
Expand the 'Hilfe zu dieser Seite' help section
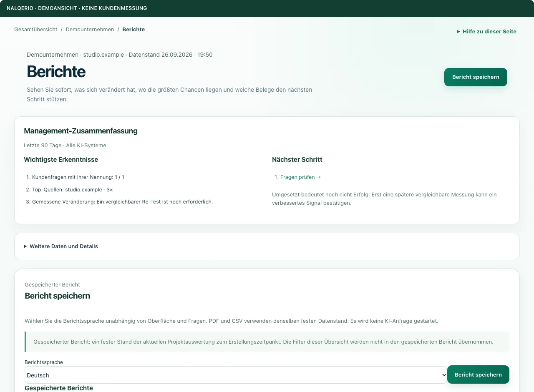486,31
